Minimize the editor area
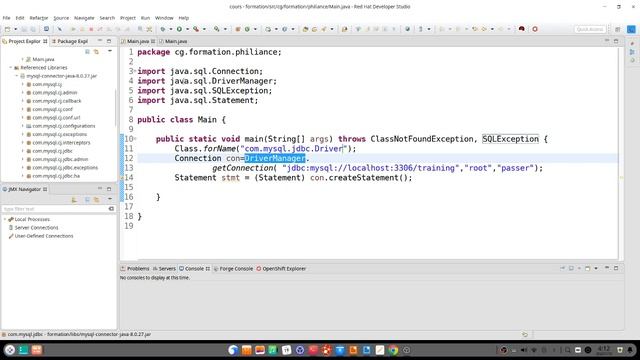The width and height of the screenshot is (640, 360). (607, 41)
